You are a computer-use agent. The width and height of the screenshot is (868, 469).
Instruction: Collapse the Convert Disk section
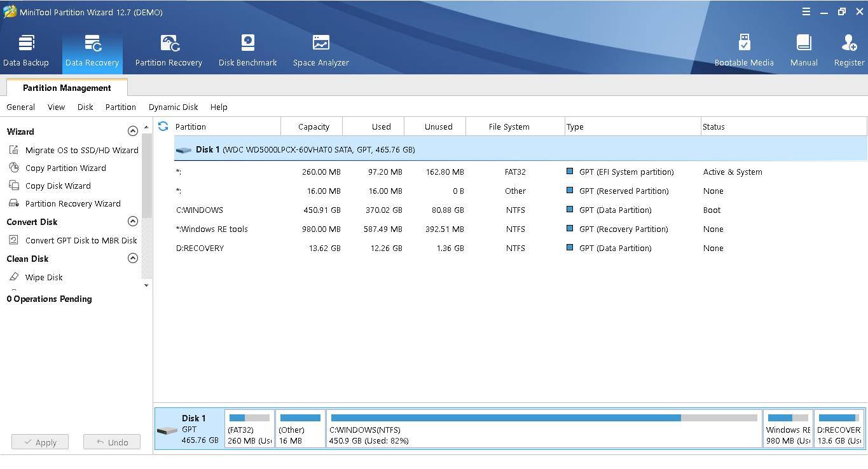133,222
